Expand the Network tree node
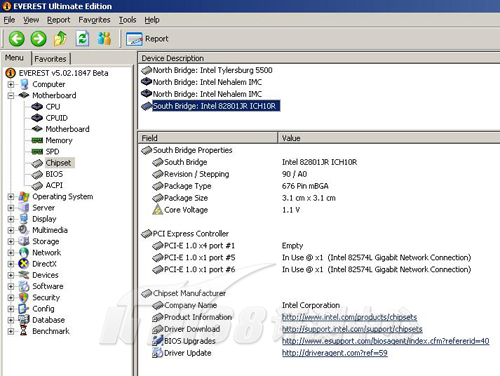The width and height of the screenshot is (500, 376). 11,253
